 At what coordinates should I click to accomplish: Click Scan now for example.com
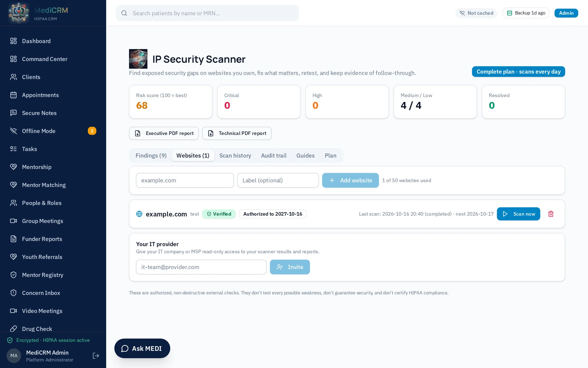tap(518, 214)
